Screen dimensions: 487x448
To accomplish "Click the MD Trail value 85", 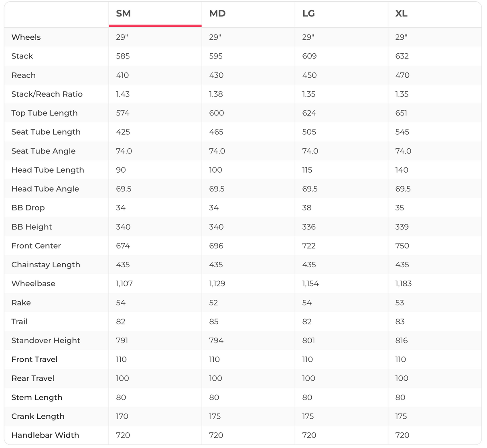I will click(214, 322).
